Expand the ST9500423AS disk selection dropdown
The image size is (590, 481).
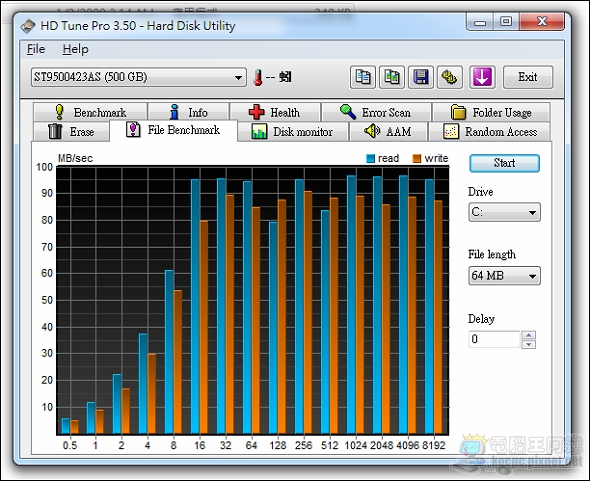[x=138, y=77]
